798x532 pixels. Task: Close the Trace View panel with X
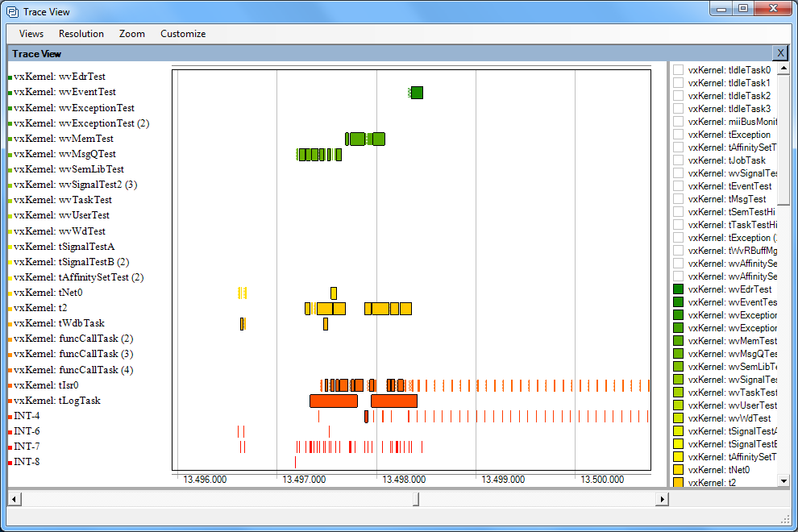(x=779, y=53)
